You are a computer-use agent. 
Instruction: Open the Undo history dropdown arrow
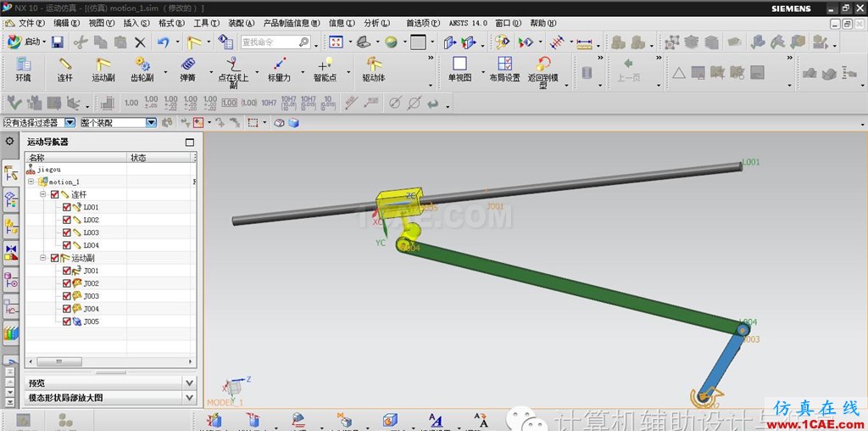178,42
